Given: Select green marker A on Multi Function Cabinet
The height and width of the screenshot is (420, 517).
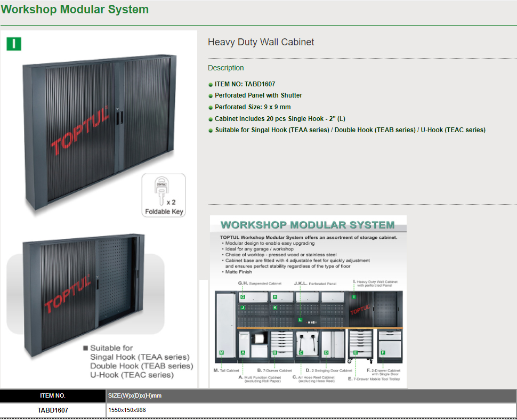Looking at the screenshot, I should [x=243, y=352].
